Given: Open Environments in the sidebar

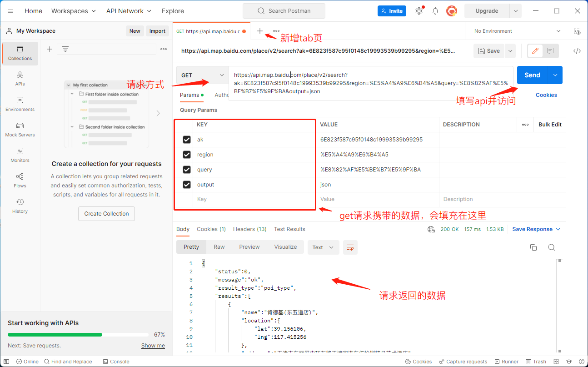Looking at the screenshot, I should [20, 104].
